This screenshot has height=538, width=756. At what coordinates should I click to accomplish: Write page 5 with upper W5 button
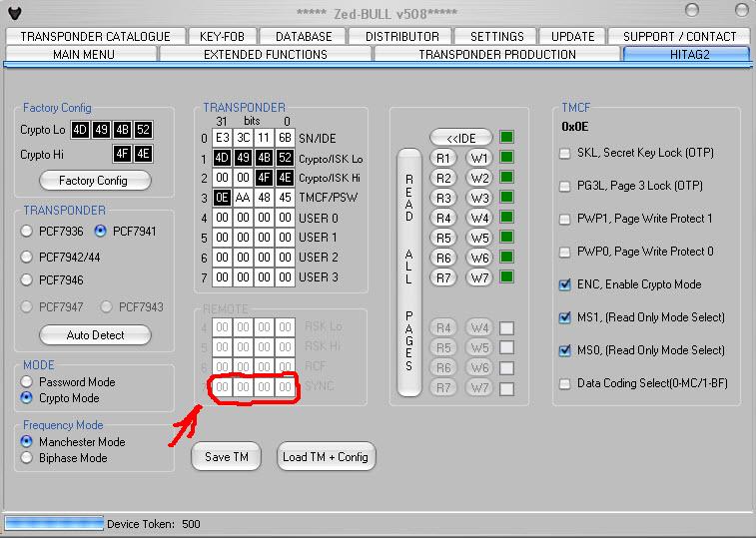(x=479, y=238)
